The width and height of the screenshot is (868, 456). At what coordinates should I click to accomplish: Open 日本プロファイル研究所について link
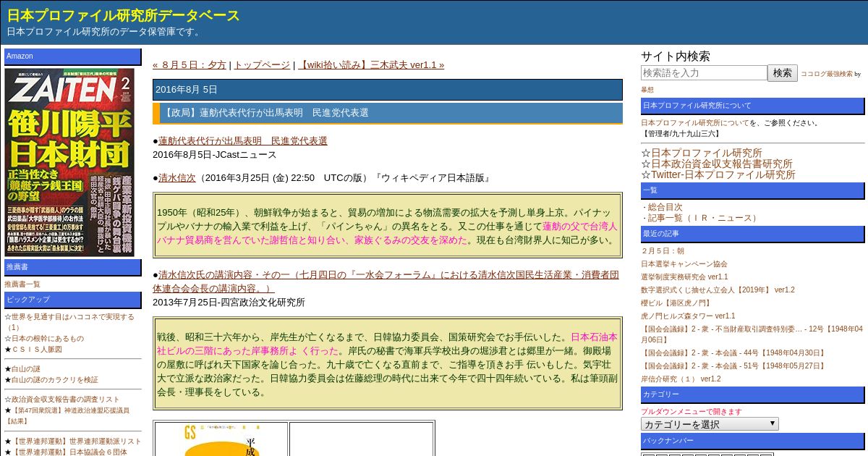pos(694,123)
